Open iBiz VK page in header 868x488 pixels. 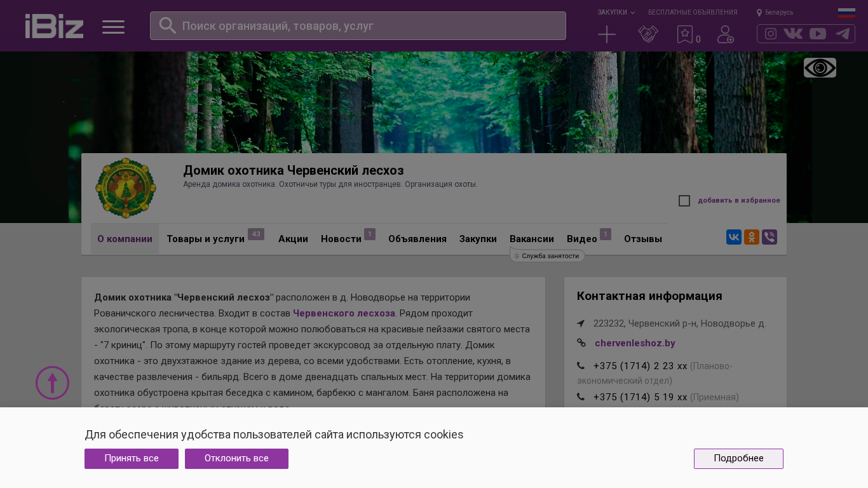click(x=793, y=34)
